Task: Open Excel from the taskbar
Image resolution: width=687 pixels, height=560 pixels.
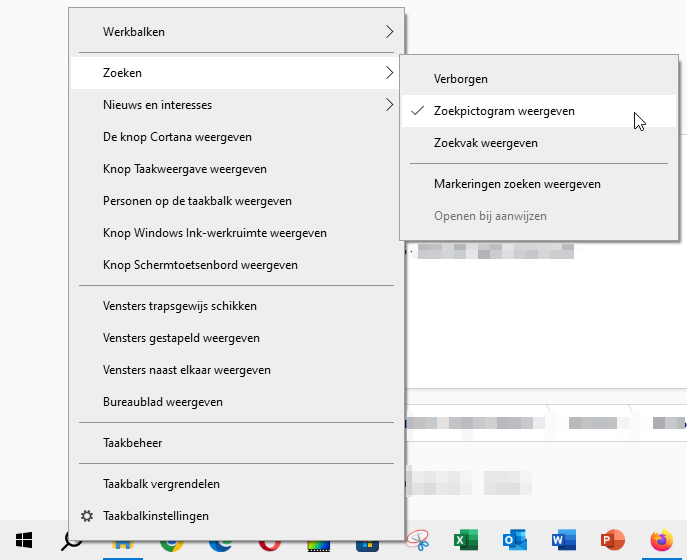Action: (464, 541)
